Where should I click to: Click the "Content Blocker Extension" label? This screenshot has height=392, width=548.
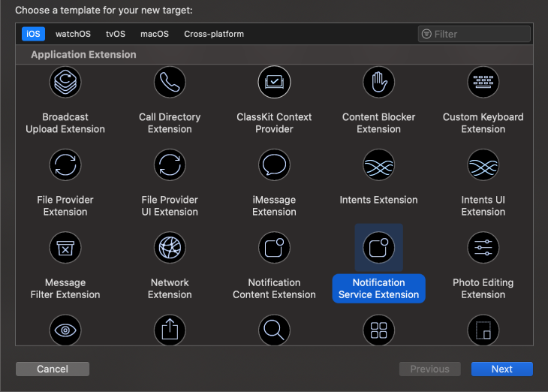point(379,123)
